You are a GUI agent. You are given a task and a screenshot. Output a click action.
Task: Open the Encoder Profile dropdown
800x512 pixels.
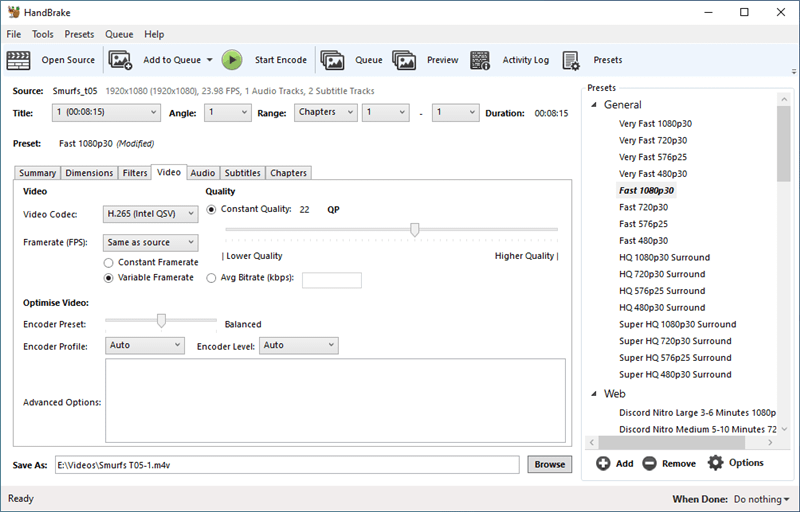(x=145, y=345)
